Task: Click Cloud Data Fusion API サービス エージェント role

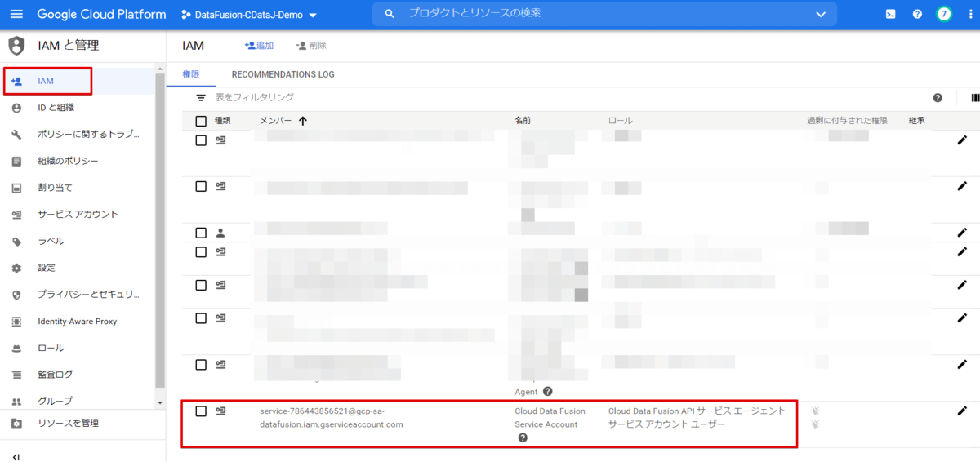Action: (x=697, y=411)
